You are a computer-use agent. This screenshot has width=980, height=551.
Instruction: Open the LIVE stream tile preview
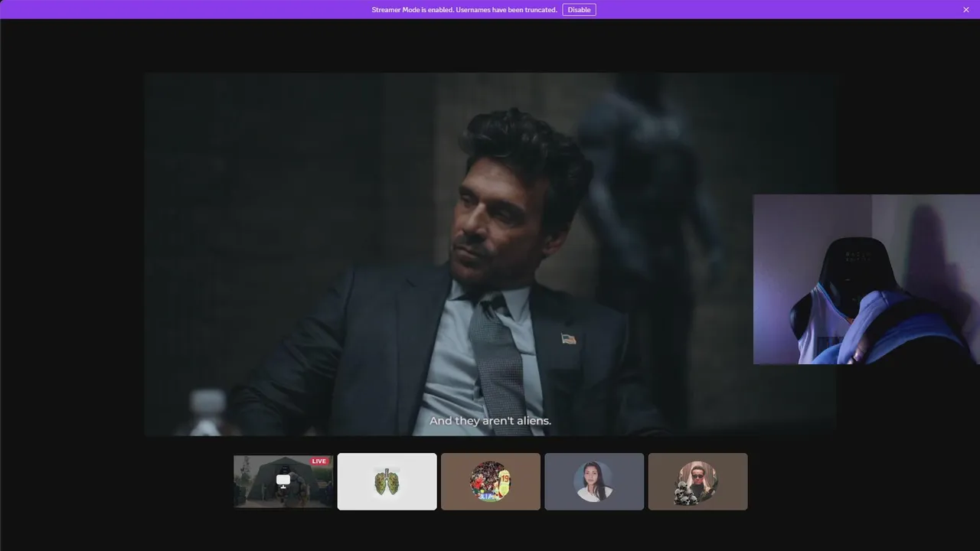tap(283, 481)
